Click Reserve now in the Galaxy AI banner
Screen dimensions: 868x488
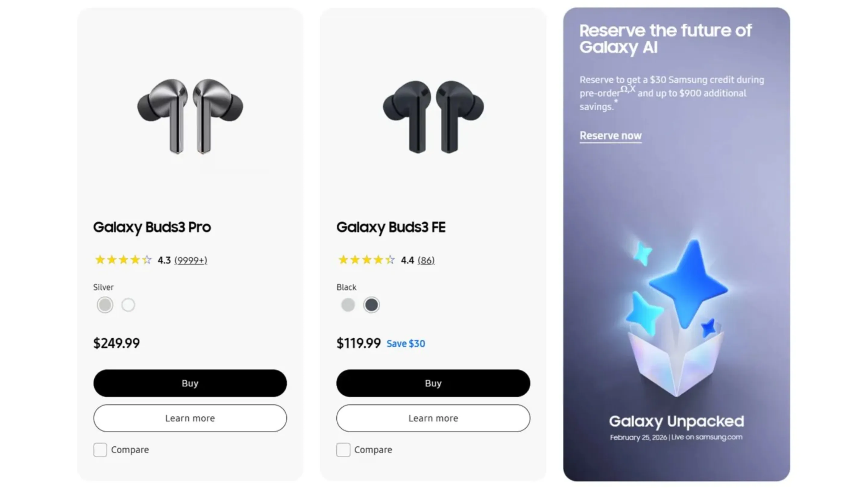[610, 135]
